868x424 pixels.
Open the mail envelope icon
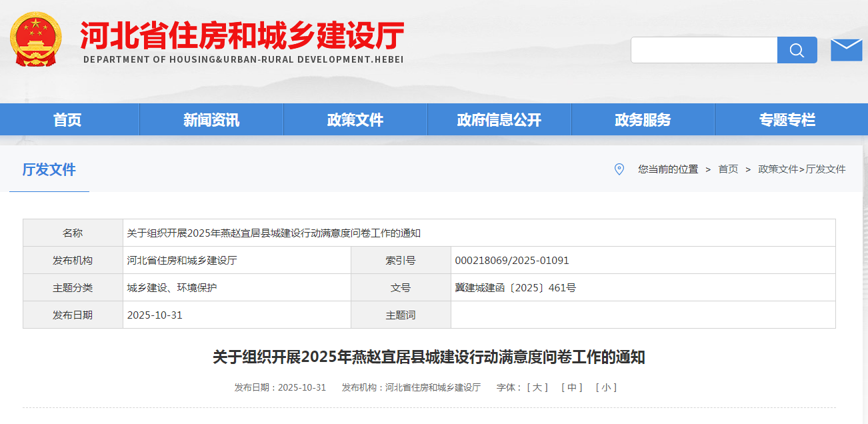[846, 50]
